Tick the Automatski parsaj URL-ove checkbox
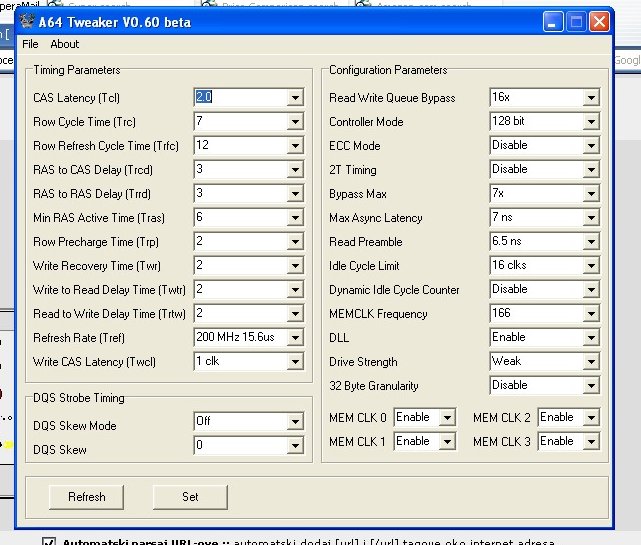The height and width of the screenshot is (545, 641). (x=48, y=541)
